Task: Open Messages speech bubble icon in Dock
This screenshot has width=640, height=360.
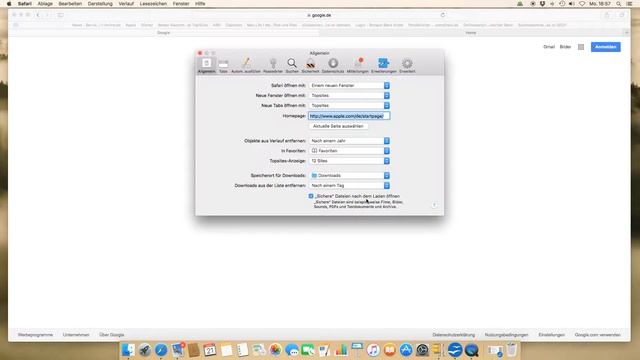Action: pos(292,350)
